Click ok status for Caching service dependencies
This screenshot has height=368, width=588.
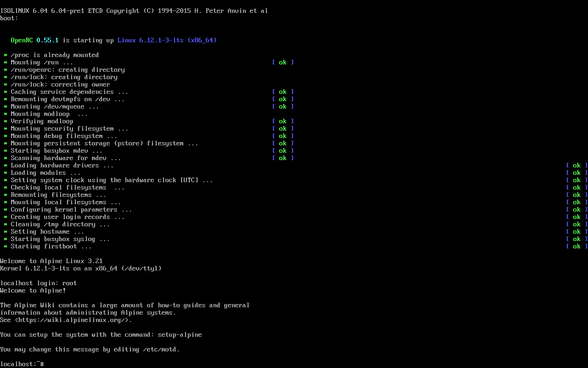pyautogui.click(x=283, y=92)
